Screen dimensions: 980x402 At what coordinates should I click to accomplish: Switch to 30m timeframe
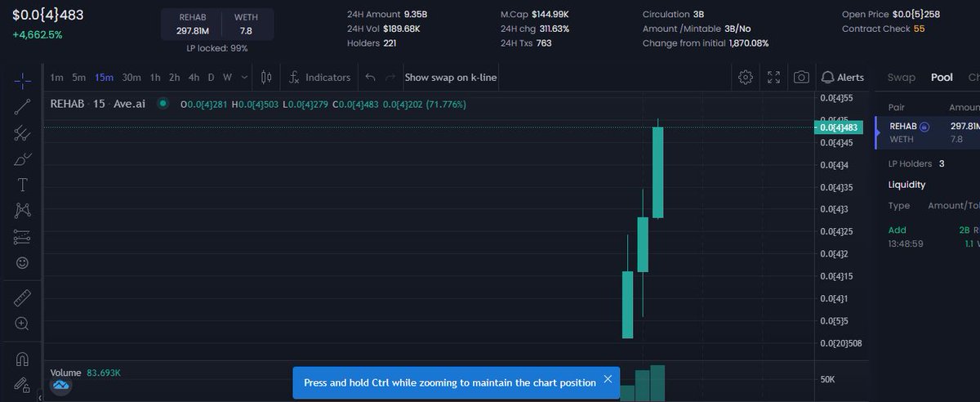[131, 78]
